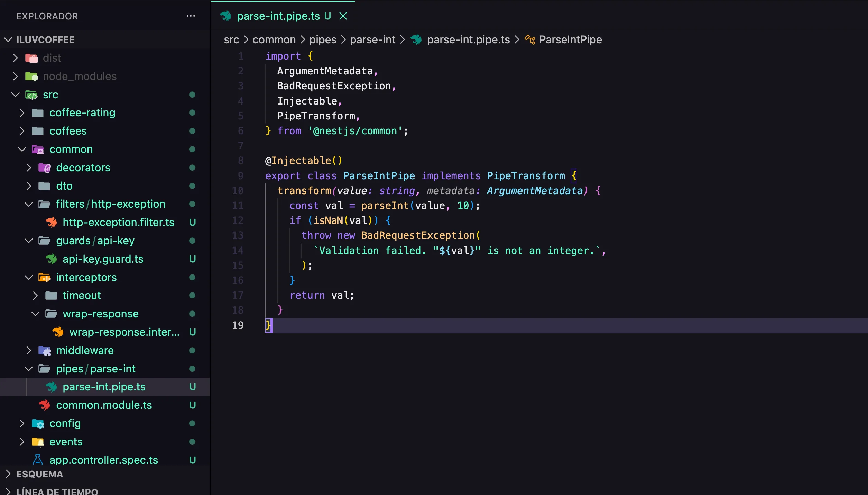This screenshot has height=495, width=868.
Task: Click the dist folder icon
Action: tap(31, 58)
